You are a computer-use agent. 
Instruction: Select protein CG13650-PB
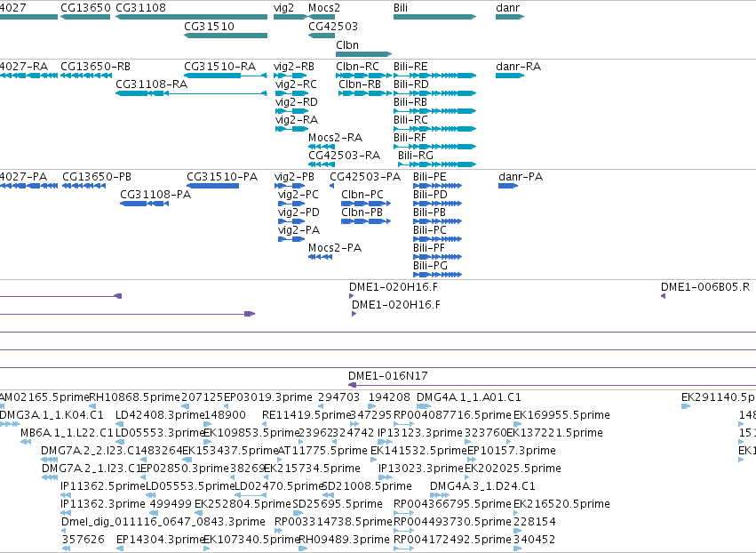[x=84, y=186]
